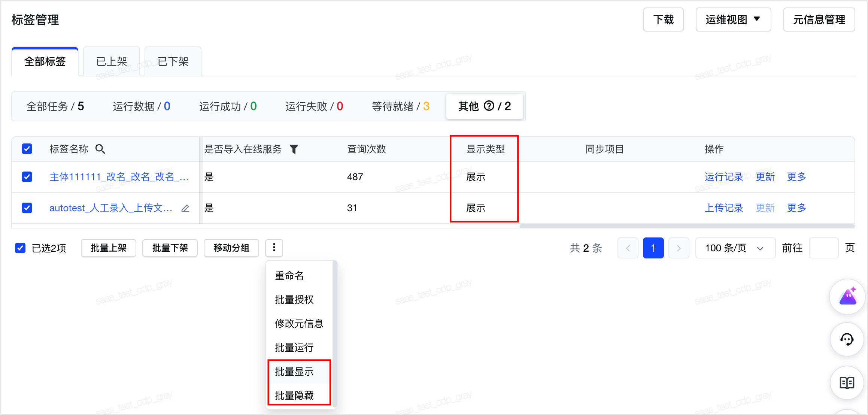Open the three-dot more actions button
This screenshot has width=868, height=415.
click(x=274, y=248)
